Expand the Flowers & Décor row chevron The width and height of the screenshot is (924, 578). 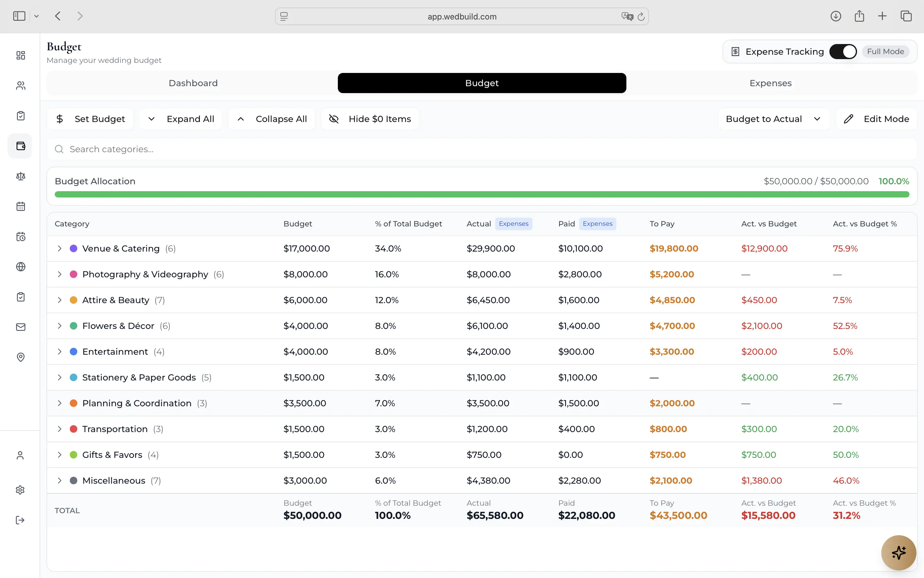[x=60, y=326]
